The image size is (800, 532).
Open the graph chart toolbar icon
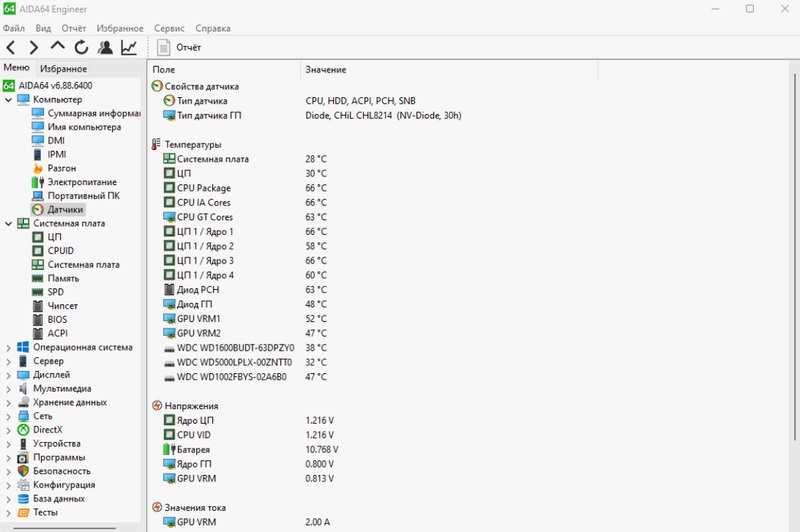click(x=129, y=47)
